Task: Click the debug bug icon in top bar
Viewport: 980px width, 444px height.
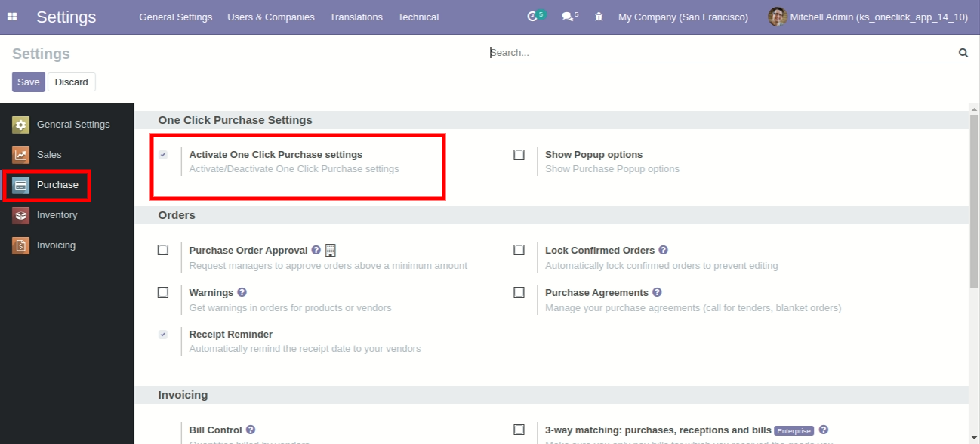Action: point(598,16)
